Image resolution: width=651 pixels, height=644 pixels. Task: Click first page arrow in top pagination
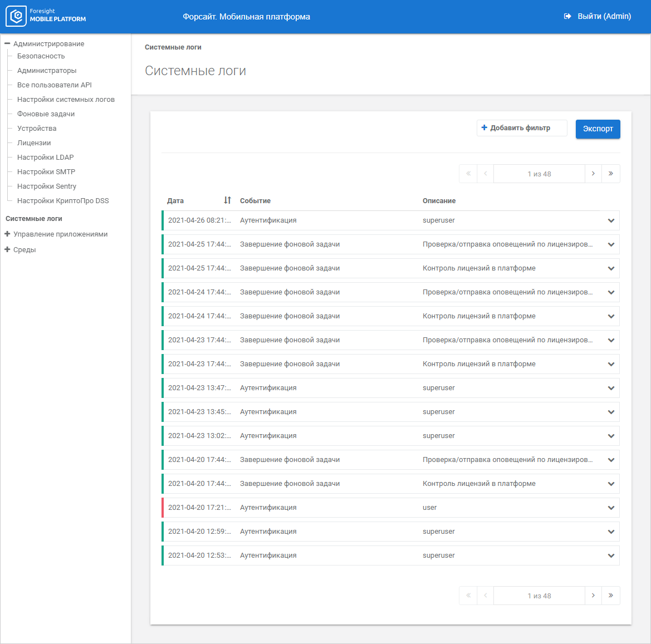(x=468, y=174)
